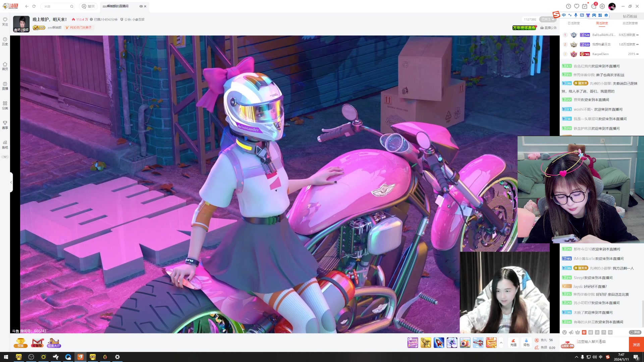The width and height of the screenshot is (644, 362).
Task: Open the taskbar volume control
Action: (594, 357)
